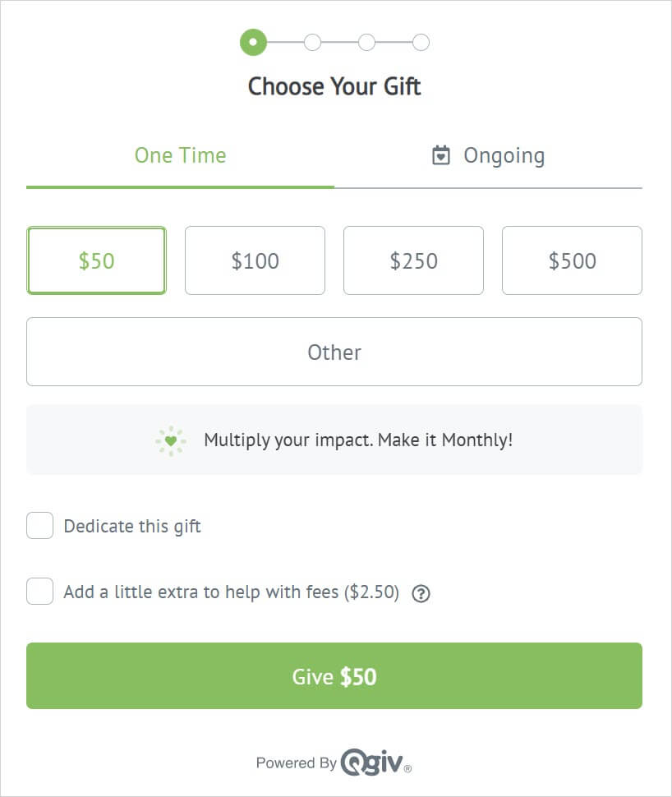This screenshot has height=797, width=672.
Task: Jump to the third progress step circle
Action: point(366,42)
